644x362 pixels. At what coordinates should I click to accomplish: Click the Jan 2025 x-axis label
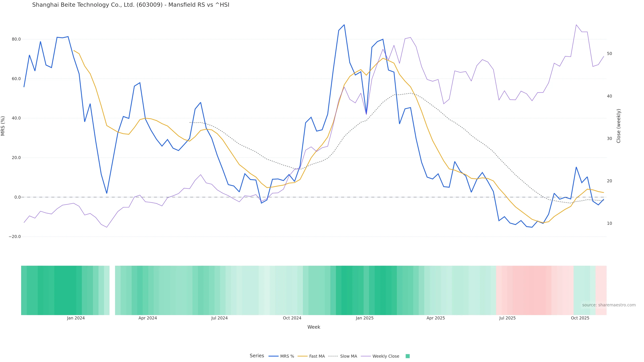364,318
